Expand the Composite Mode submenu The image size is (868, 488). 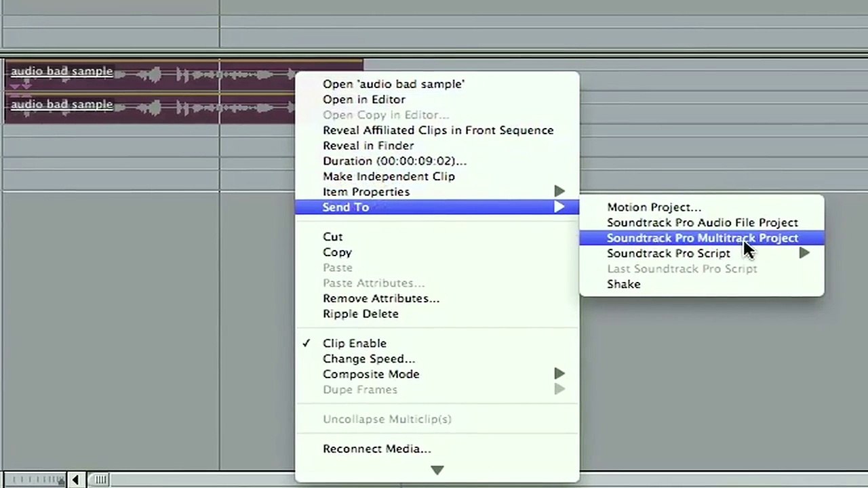437,374
